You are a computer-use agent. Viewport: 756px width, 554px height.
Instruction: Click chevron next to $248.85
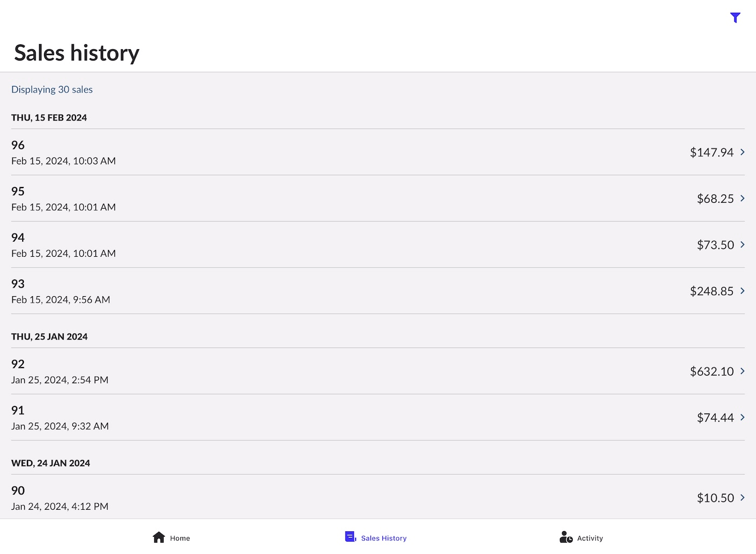point(742,291)
